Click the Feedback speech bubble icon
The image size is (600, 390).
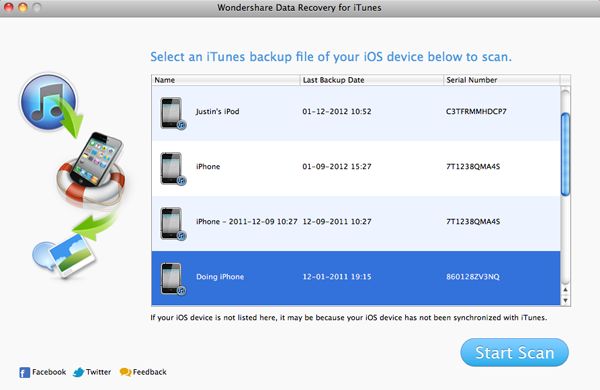[125, 372]
